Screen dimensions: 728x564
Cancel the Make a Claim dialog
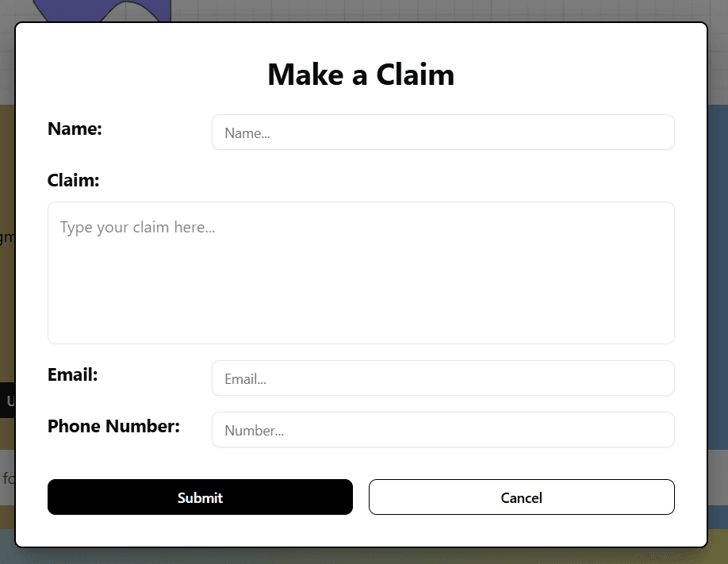tap(521, 497)
